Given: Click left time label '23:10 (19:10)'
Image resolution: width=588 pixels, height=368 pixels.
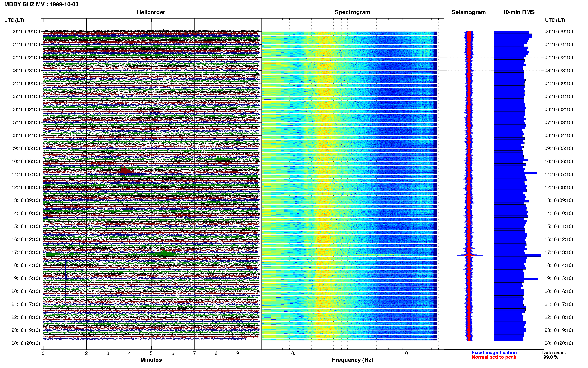Looking at the screenshot, I should (26, 330).
